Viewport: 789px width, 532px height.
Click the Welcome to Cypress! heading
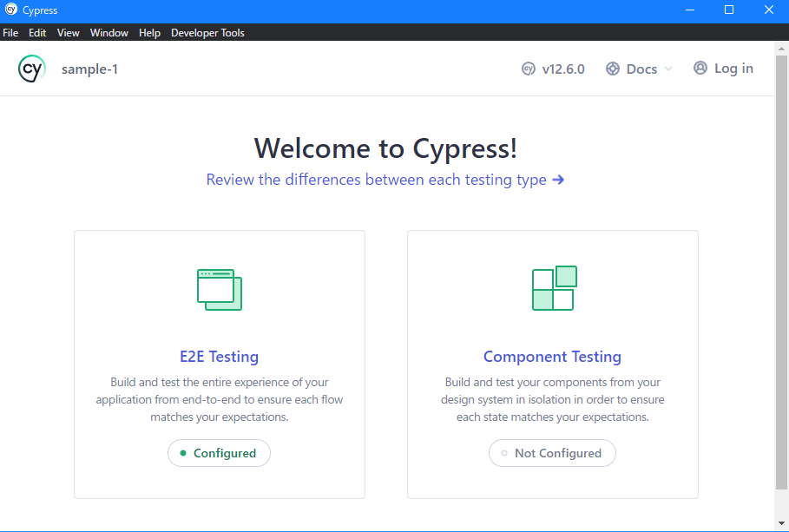[385, 148]
